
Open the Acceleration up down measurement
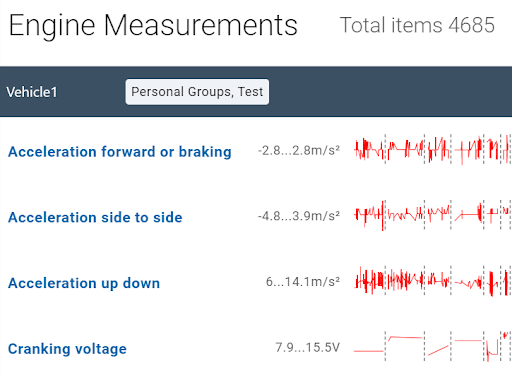[84, 283]
